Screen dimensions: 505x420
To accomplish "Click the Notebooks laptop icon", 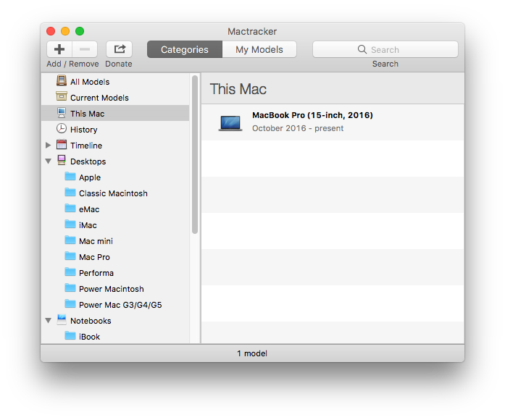I will coord(62,320).
